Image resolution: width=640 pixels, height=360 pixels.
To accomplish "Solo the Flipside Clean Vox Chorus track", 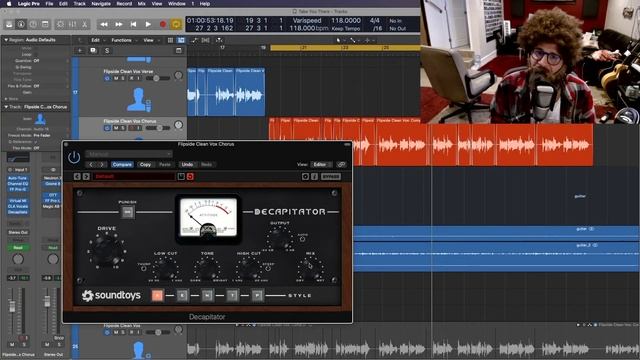I will pos(123,128).
